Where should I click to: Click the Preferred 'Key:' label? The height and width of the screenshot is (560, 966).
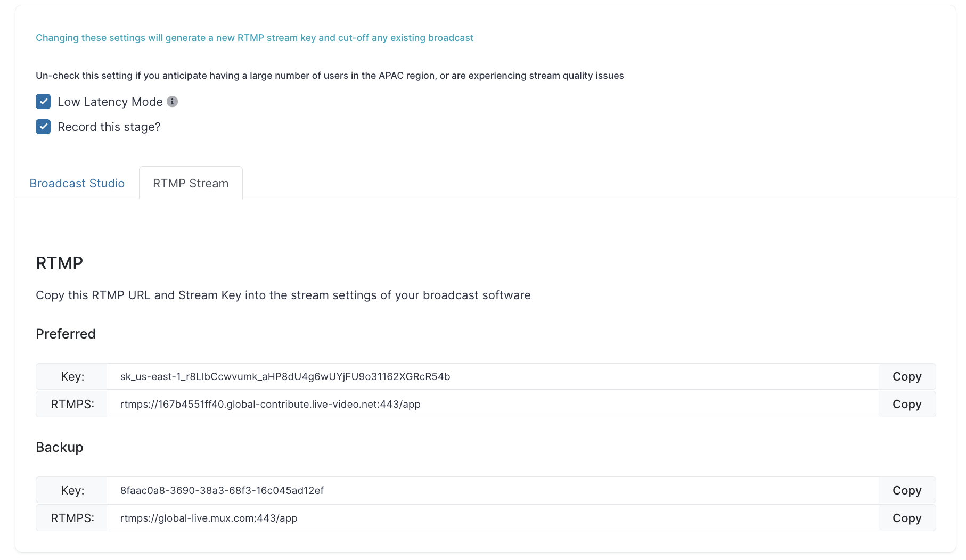click(72, 376)
